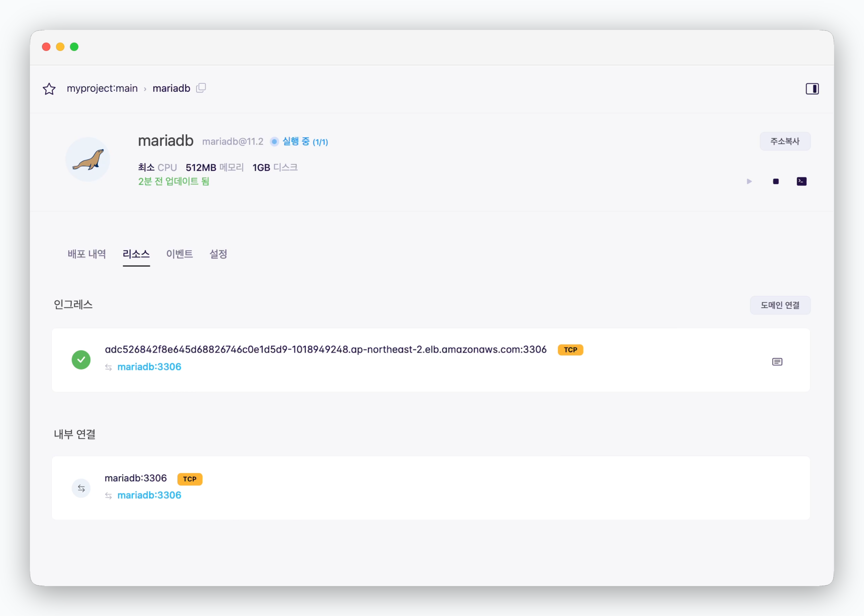Go to the 설정 tab
Screen dimensions: 864x616
pyautogui.click(x=218, y=254)
